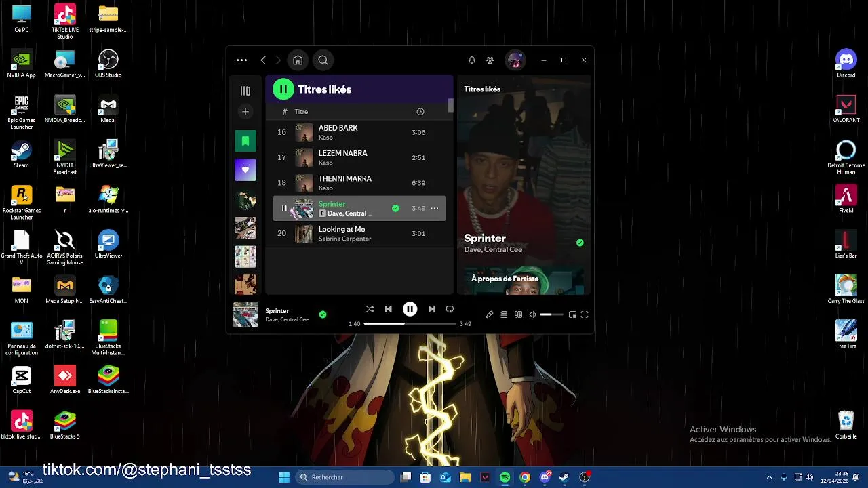This screenshot has height=488, width=868.
Task: Sort by the Titre column header
Action: (x=301, y=112)
